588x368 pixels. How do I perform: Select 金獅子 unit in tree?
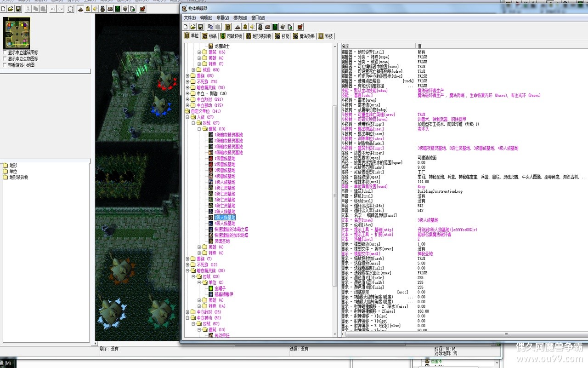point(220,288)
